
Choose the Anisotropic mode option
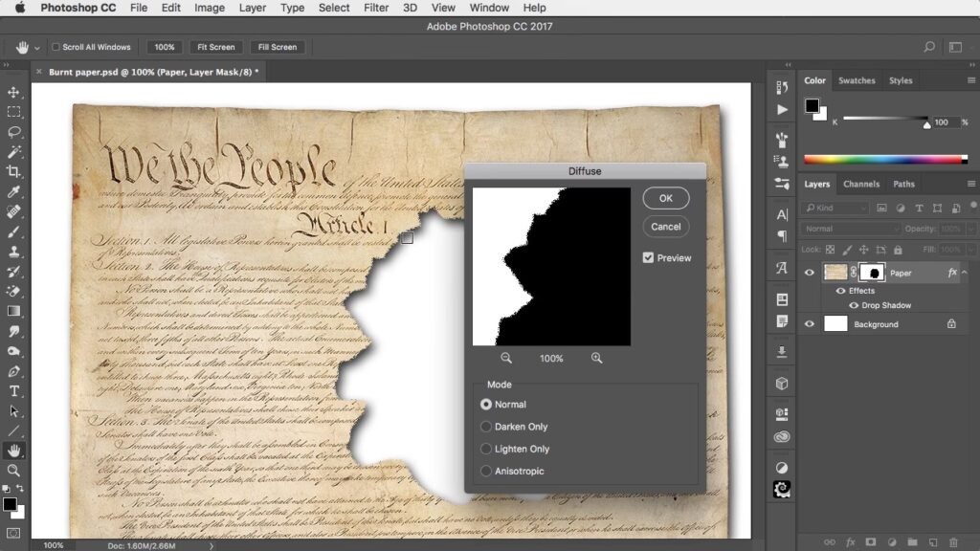[x=487, y=471]
